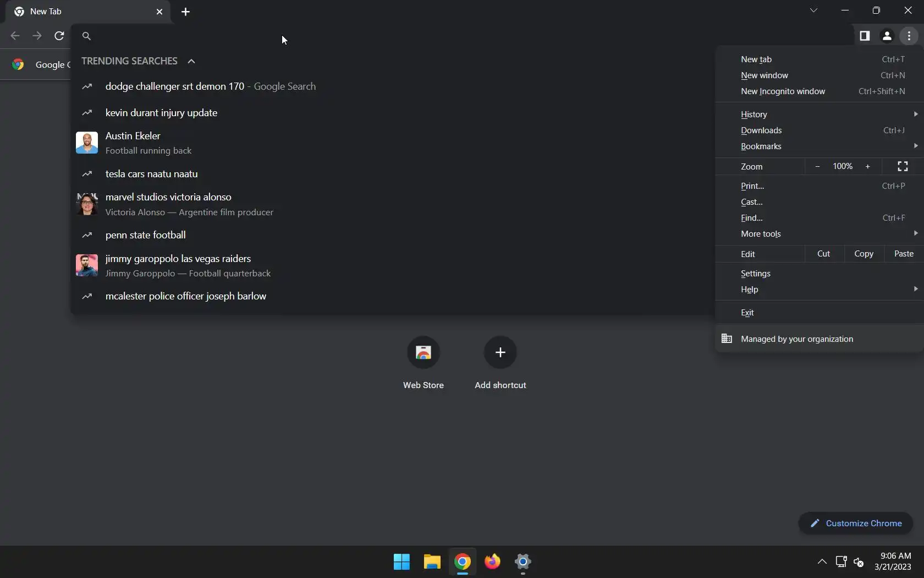Image resolution: width=924 pixels, height=578 pixels.
Task: Open the Web Store shortcut
Action: 424,362
